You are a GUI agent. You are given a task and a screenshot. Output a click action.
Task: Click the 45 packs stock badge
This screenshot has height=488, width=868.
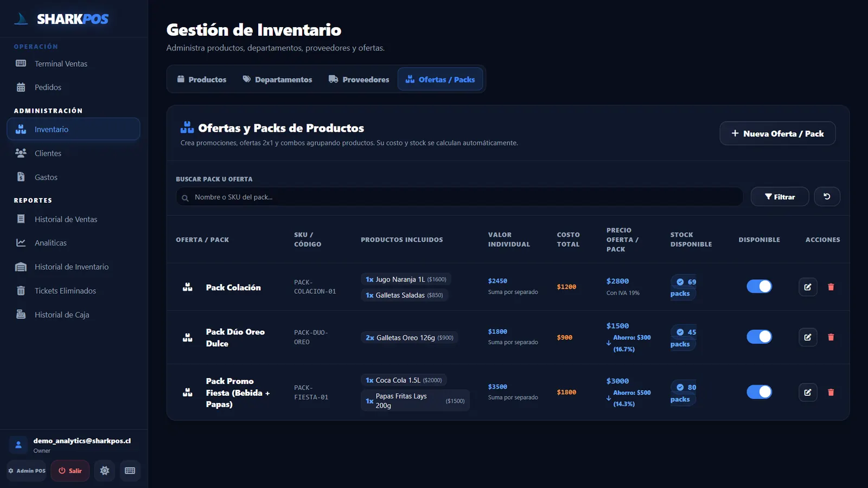click(684, 338)
